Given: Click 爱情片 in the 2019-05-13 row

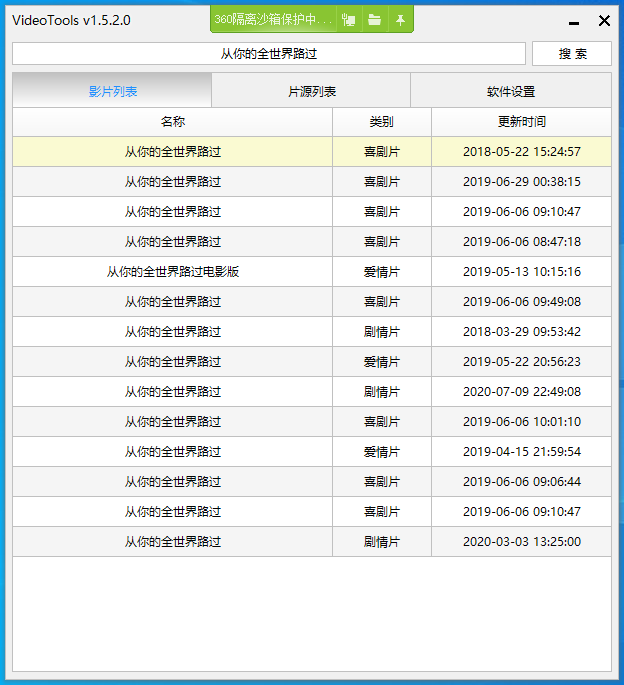Looking at the screenshot, I should point(381,272).
